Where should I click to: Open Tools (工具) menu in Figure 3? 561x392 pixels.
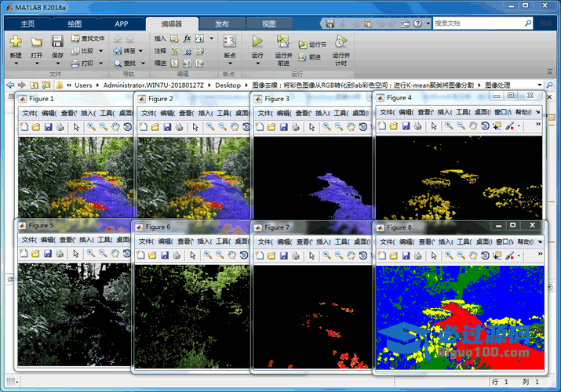coord(341,113)
